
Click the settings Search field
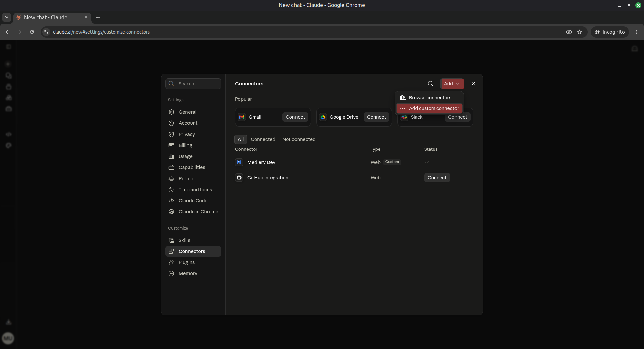[x=193, y=84]
